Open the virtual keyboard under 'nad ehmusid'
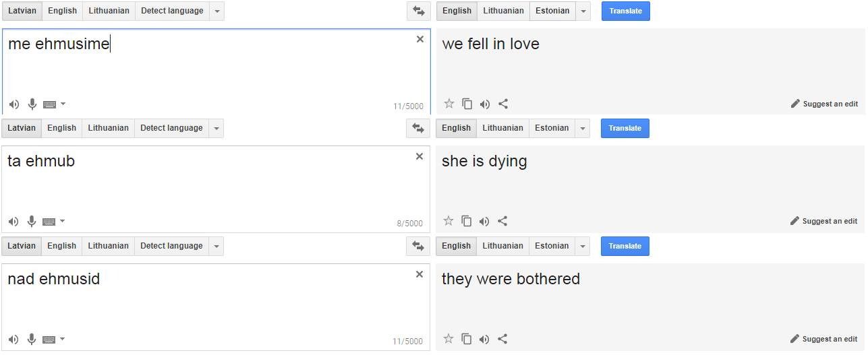 click(x=49, y=340)
